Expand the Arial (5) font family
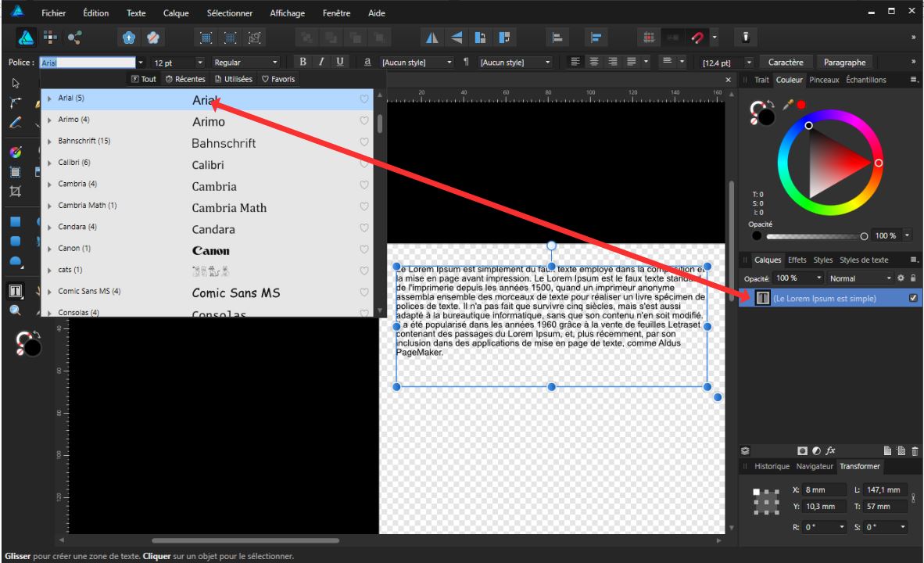The width and height of the screenshot is (924, 563). (x=49, y=99)
